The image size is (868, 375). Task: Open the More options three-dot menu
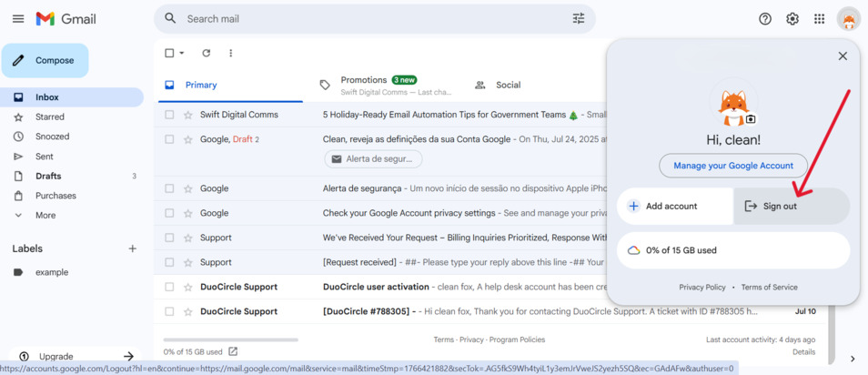(231, 53)
